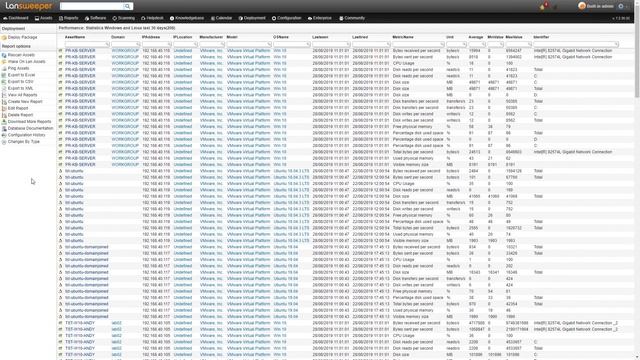640x360 pixels.
Task: Open the Configuration menu
Action: pyautogui.click(x=287, y=18)
